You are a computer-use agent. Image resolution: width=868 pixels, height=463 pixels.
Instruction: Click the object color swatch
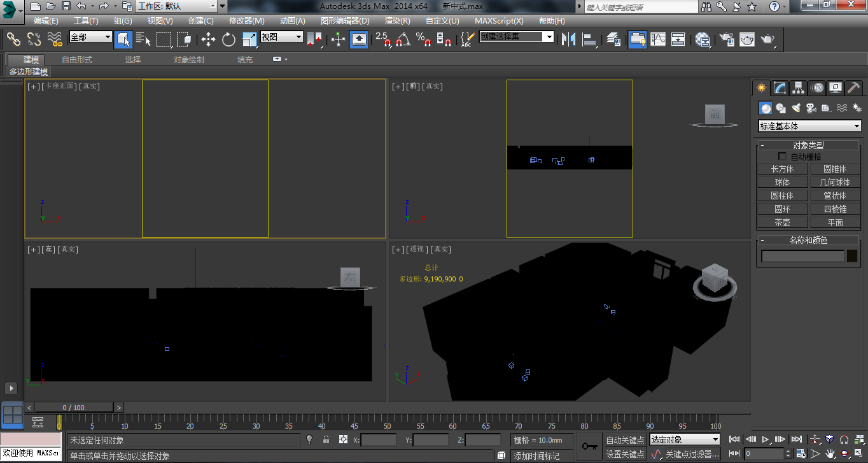coord(851,256)
